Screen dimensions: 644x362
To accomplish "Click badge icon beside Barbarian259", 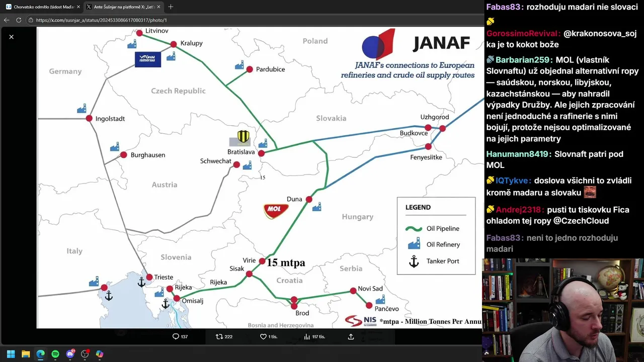I will point(491,59).
